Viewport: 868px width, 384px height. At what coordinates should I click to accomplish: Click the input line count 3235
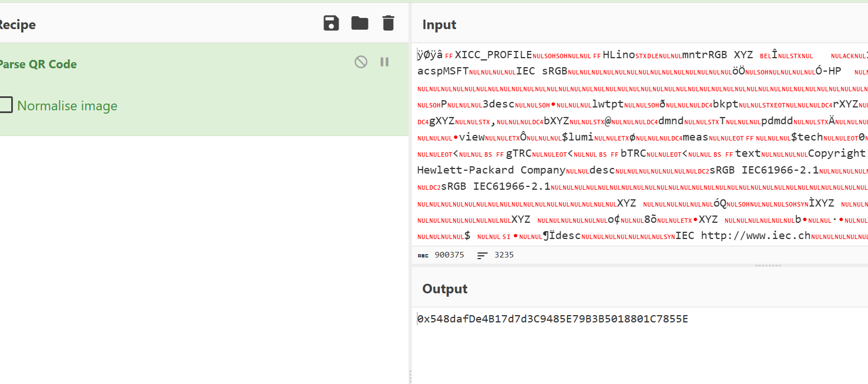tap(504, 255)
